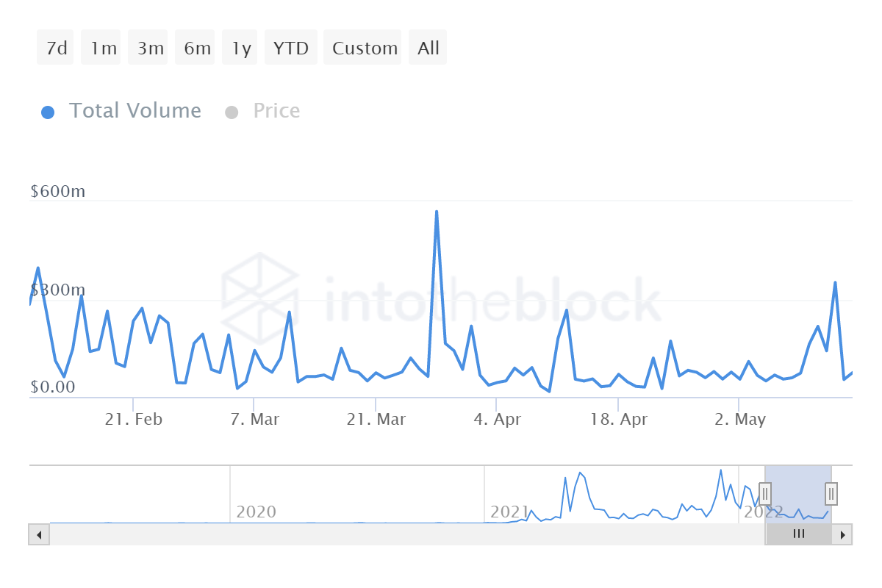Open the Custom date range picker
This screenshot has width=882, height=588.
pyautogui.click(x=364, y=49)
